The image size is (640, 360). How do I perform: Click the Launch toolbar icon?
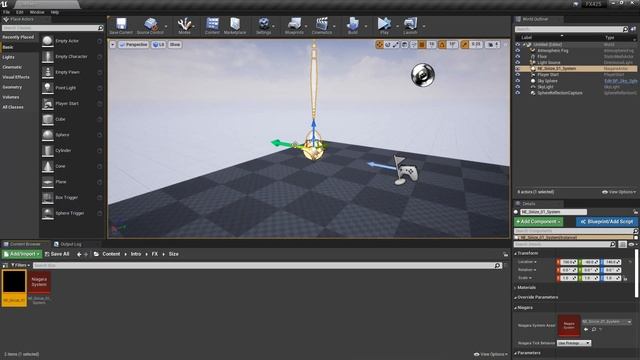pyautogui.click(x=410, y=26)
